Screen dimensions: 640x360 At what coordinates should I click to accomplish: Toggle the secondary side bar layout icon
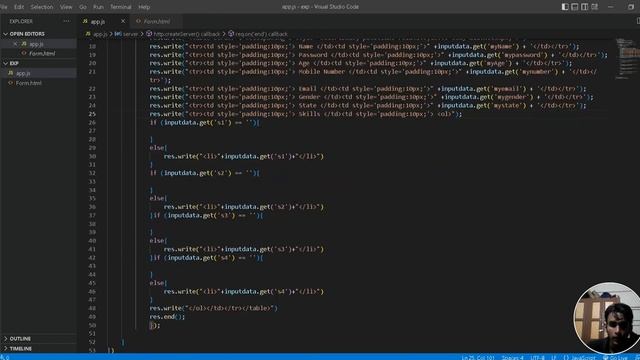[x=584, y=7]
